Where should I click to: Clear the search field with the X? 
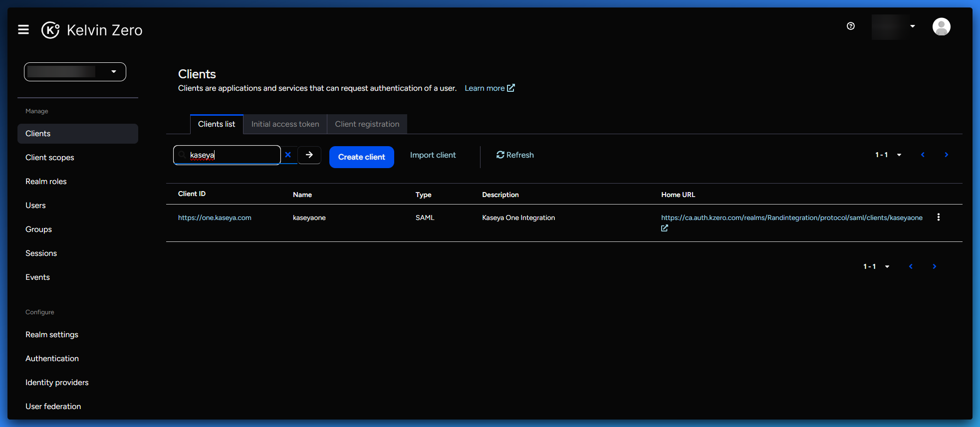[x=288, y=155]
